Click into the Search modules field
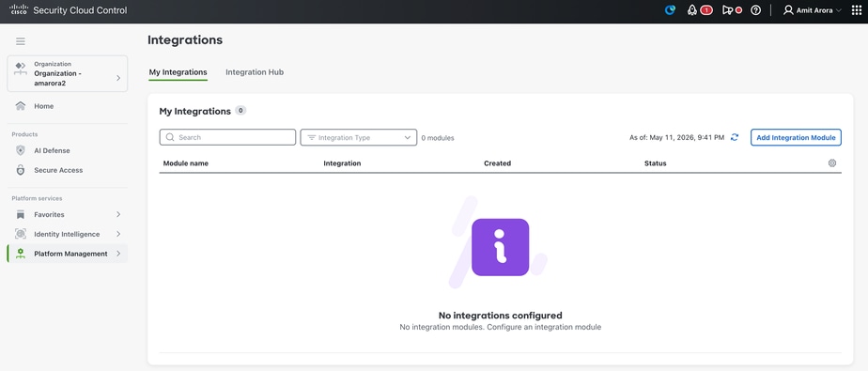This screenshot has height=371, width=868. click(x=227, y=137)
